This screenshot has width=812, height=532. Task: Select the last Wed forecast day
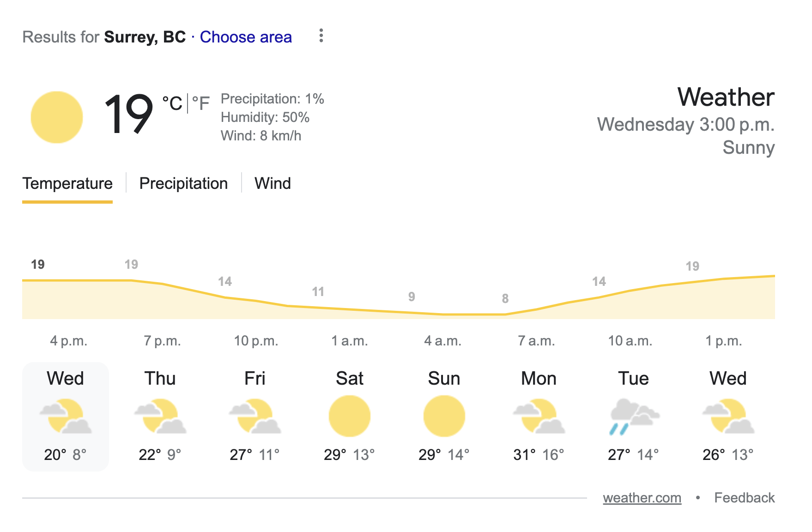click(728, 417)
